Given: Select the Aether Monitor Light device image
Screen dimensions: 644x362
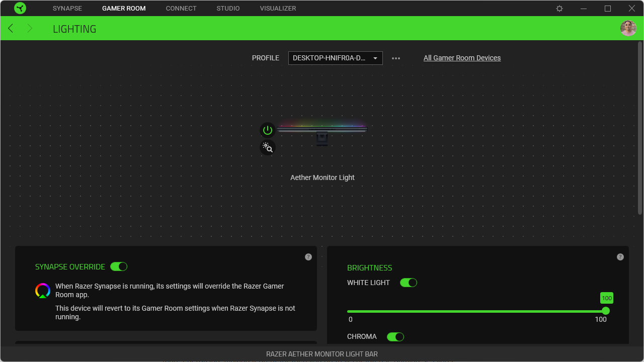Looking at the screenshot, I should pyautogui.click(x=322, y=134).
